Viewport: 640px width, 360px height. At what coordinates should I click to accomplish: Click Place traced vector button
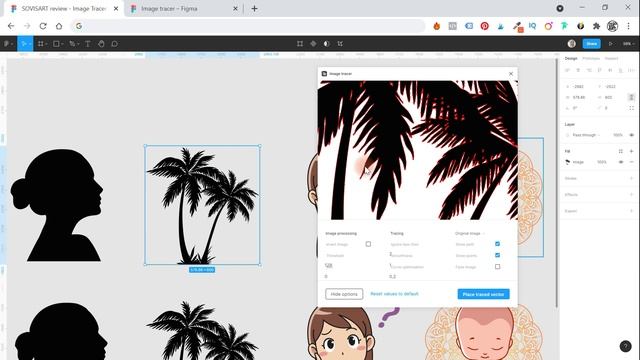pos(483,294)
